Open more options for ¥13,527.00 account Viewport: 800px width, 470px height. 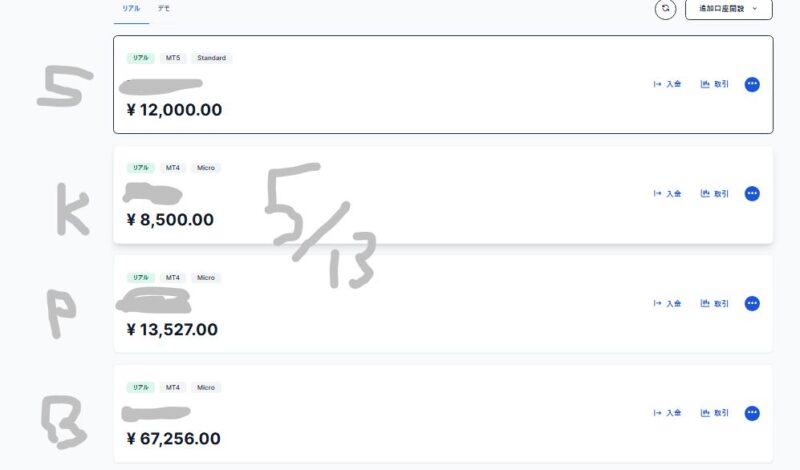click(752, 304)
